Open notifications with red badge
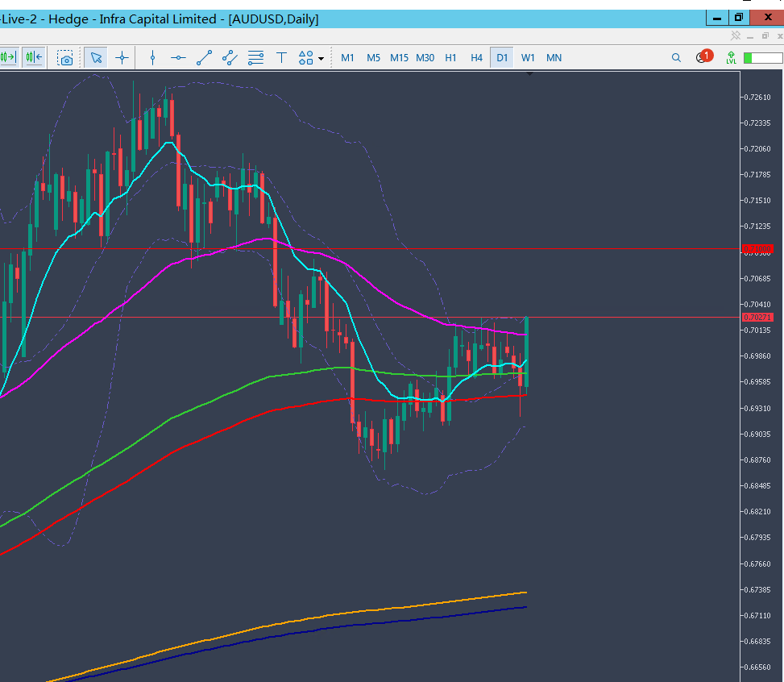The image size is (784, 682). (703, 57)
